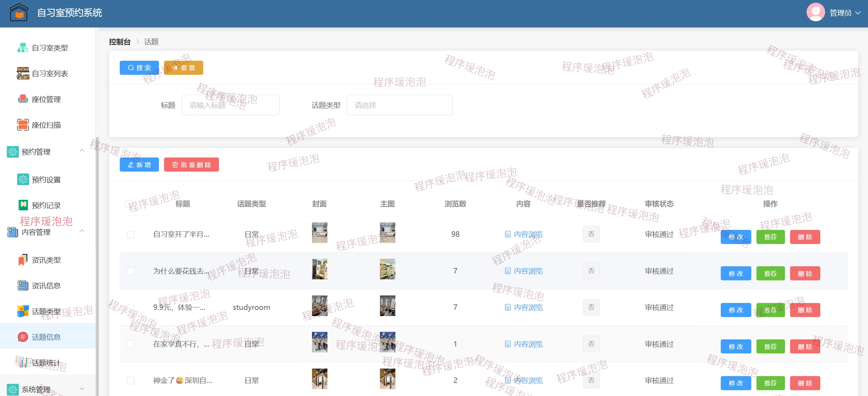868x396 pixels.
Task: Check the row for 自习室开了半月...
Action: (x=130, y=234)
